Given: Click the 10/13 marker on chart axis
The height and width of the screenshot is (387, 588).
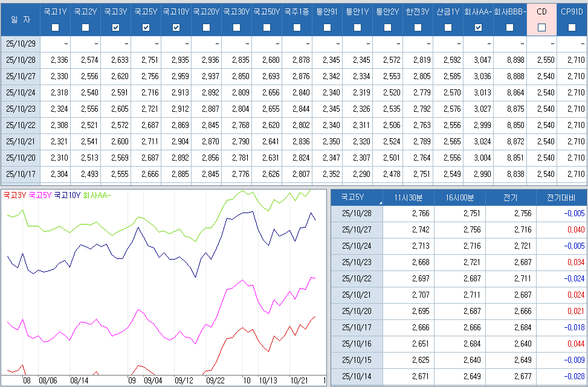Looking at the screenshot, I should pos(268,381).
